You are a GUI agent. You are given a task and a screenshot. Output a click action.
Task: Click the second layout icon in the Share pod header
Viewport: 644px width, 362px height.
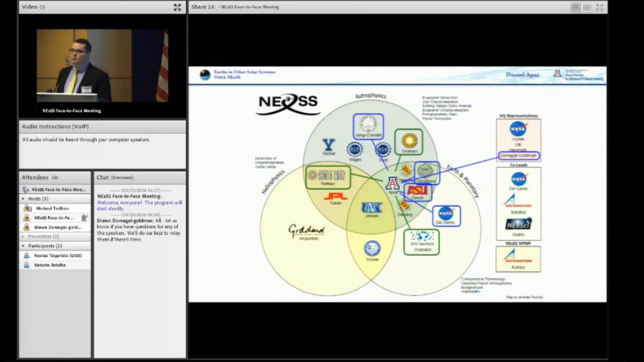coord(587,7)
